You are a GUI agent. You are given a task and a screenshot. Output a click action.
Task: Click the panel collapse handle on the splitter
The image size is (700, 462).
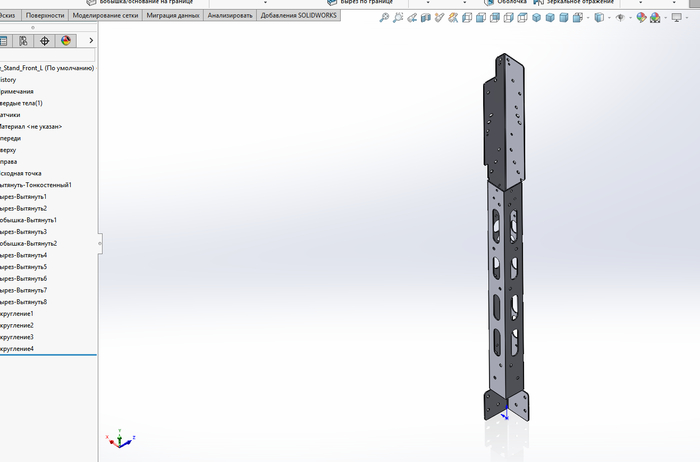pos(100,243)
